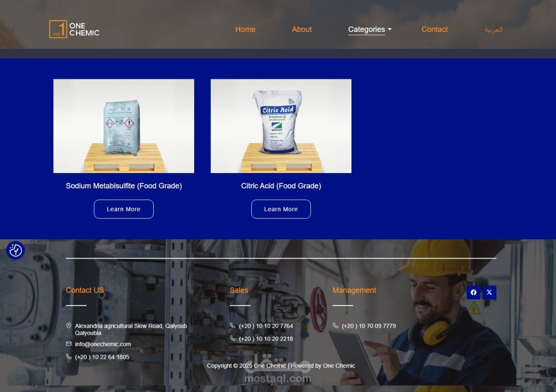Go to the Home page

pyautogui.click(x=245, y=29)
